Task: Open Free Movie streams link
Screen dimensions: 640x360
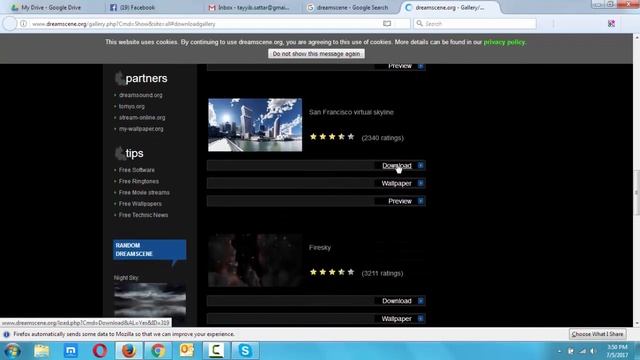Action: 144,192
